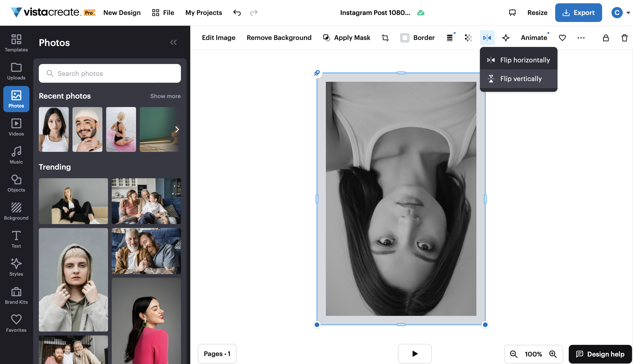Lock the selected image layer
This screenshot has width=633, height=364.
tap(605, 38)
